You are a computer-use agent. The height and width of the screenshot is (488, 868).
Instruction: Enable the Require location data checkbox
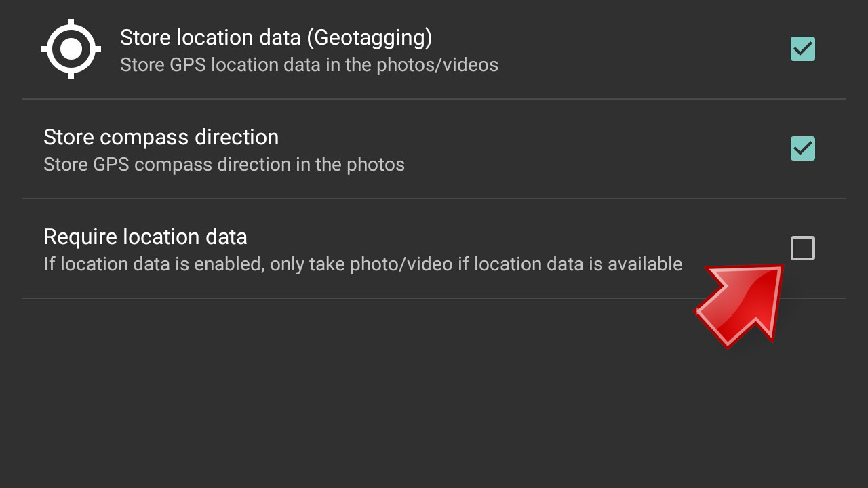click(x=803, y=248)
